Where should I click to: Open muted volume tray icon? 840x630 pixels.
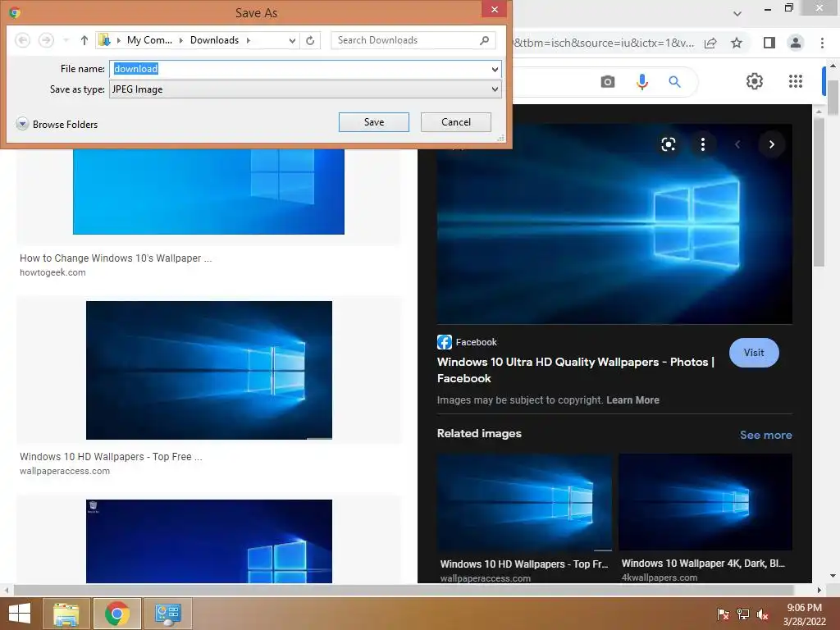[x=763, y=614]
